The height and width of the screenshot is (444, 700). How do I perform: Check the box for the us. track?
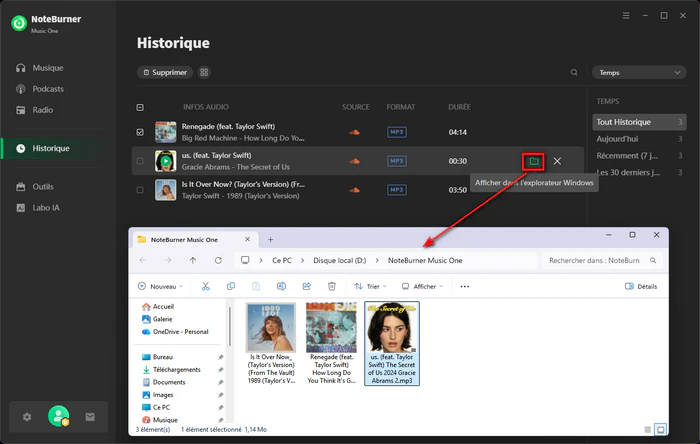[140, 161]
